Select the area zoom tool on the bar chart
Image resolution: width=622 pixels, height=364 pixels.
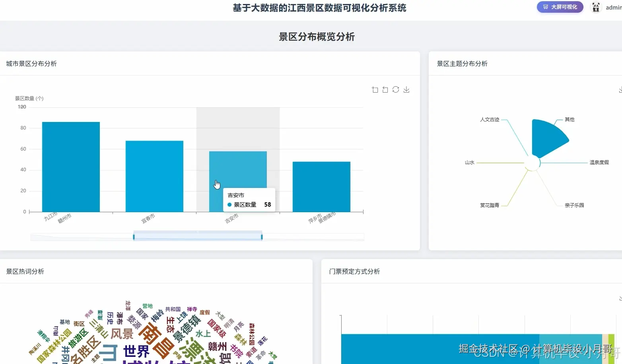[375, 89]
